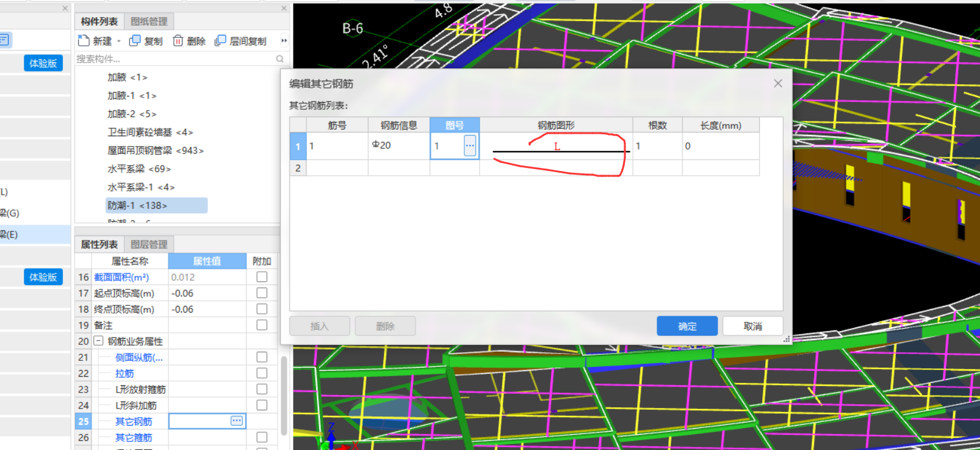Screen dimensions: 980x450
Task: Click the 拉筋 property link
Action: 124,373
